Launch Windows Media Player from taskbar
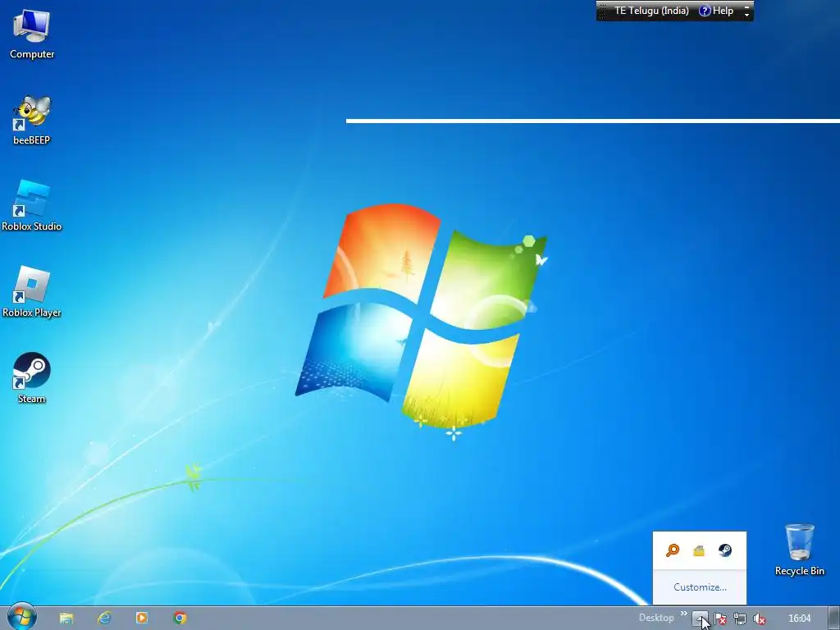Viewport: 840px width, 630px height. click(x=142, y=619)
